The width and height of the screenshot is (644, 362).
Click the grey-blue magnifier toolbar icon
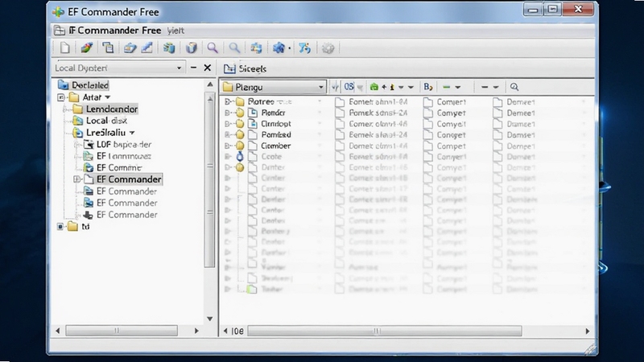(234, 48)
